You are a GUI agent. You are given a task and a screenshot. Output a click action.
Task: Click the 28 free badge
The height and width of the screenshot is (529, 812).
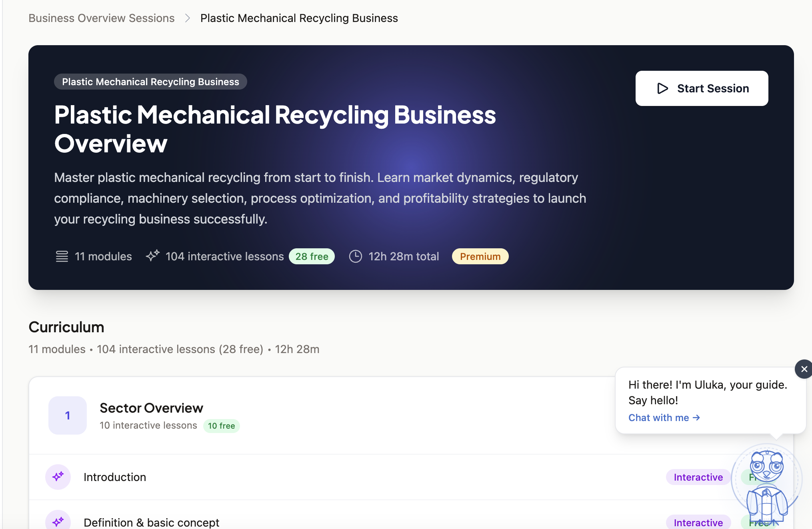[x=312, y=256]
